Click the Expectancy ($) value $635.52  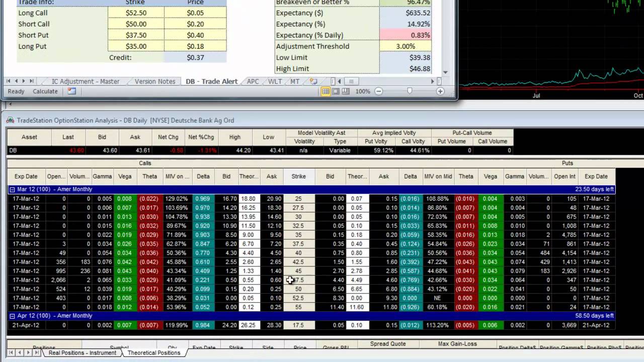406,13
